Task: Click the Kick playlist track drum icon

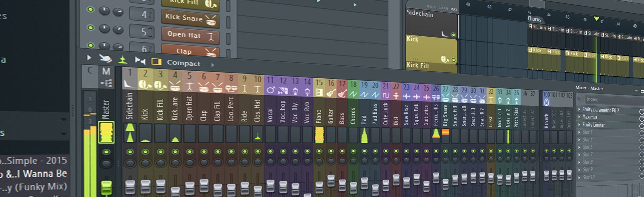Action: (445, 59)
